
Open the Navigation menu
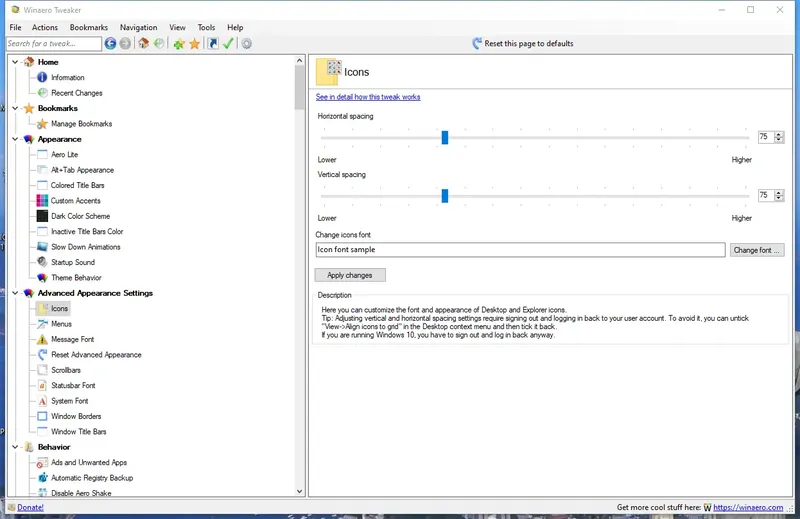[138, 28]
